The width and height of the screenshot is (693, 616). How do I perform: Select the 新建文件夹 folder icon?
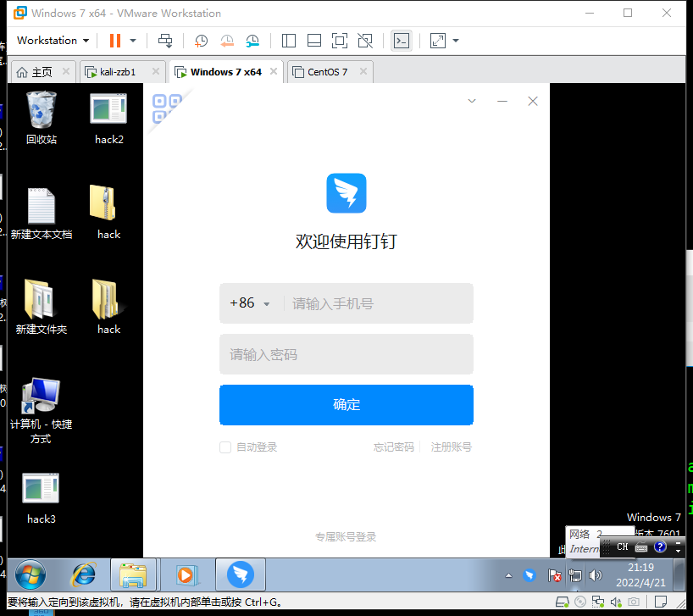42,307
